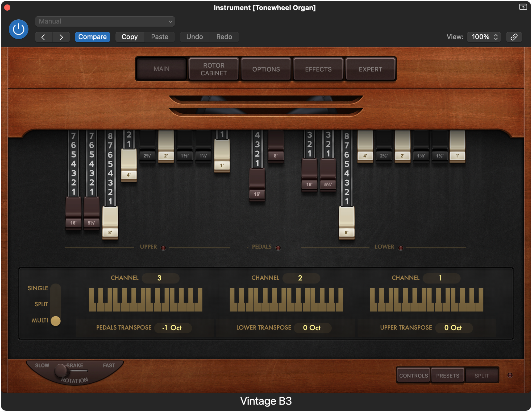This screenshot has height=412, width=532.
Task: Click the Lower 8' drawbar
Action: (346, 223)
